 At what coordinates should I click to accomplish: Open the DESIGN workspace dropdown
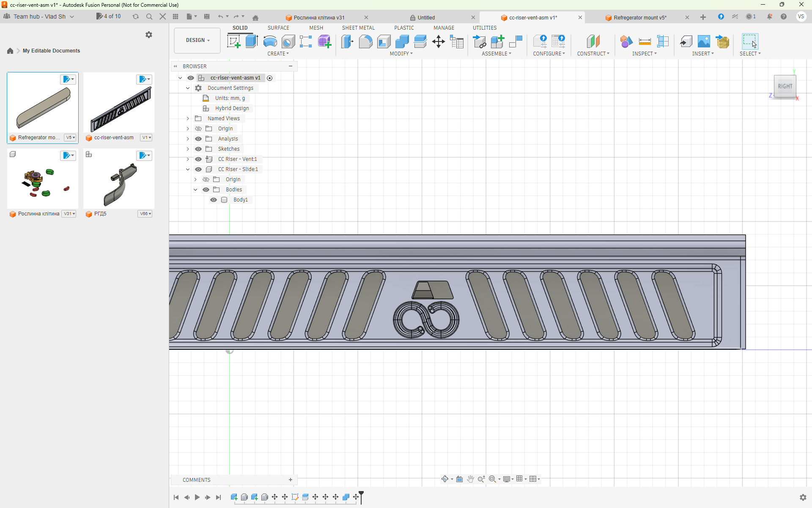[198, 40]
